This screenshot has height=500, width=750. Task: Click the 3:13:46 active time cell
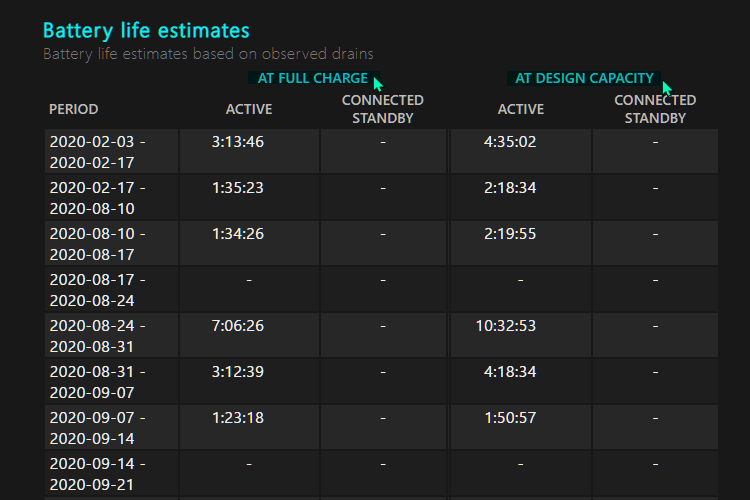click(238, 142)
